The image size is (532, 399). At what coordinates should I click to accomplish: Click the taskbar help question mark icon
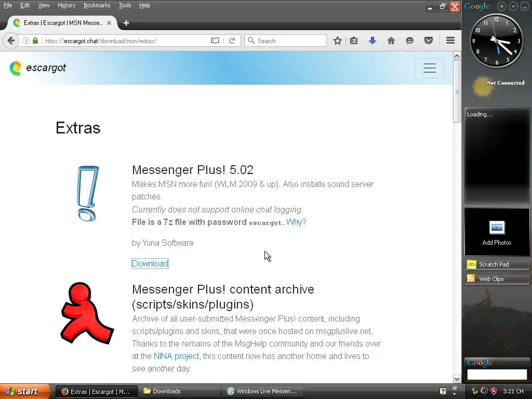[x=443, y=391]
